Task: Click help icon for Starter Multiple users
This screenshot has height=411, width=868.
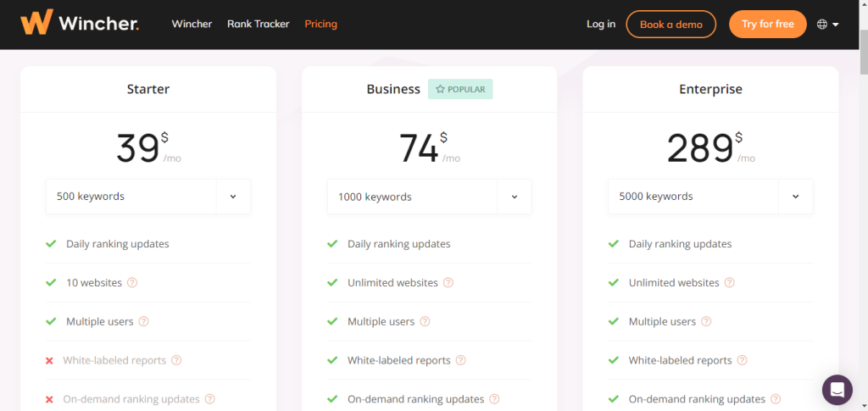Action: point(143,321)
